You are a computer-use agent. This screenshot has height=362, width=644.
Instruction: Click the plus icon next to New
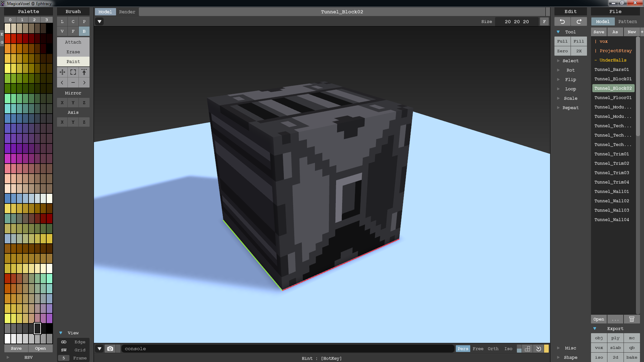(642, 32)
